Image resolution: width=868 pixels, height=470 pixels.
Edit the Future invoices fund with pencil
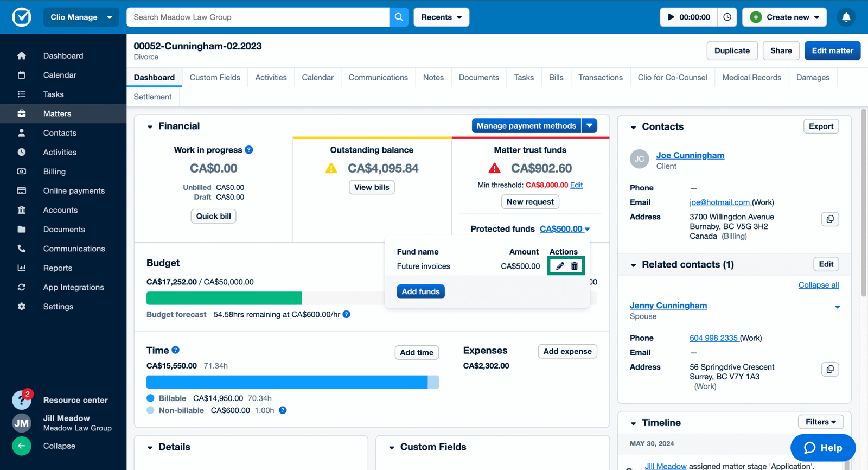click(560, 266)
